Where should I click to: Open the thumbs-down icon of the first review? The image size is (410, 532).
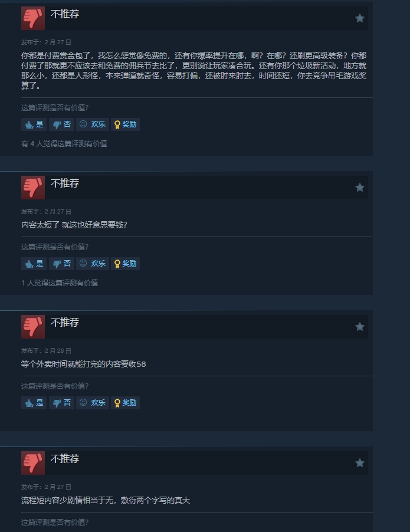[33, 18]
